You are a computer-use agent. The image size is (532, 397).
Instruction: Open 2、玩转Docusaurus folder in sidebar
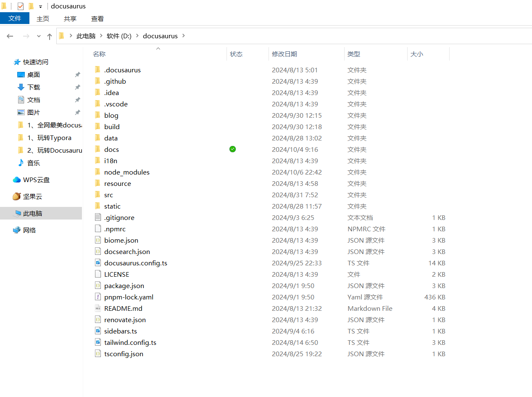(x=54, y=150)
